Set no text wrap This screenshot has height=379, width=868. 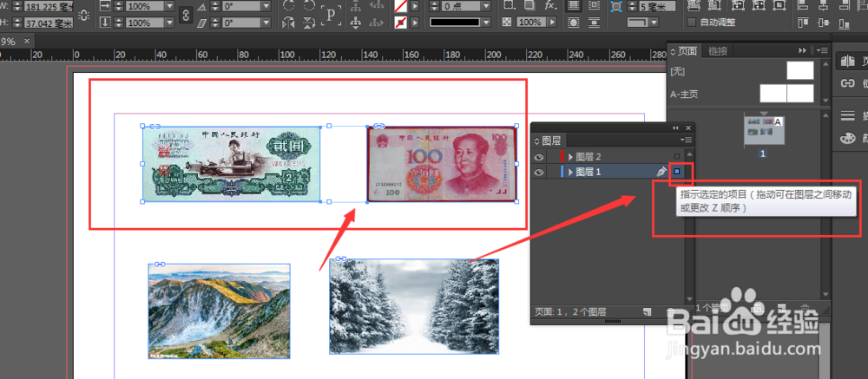pos(574,5)
